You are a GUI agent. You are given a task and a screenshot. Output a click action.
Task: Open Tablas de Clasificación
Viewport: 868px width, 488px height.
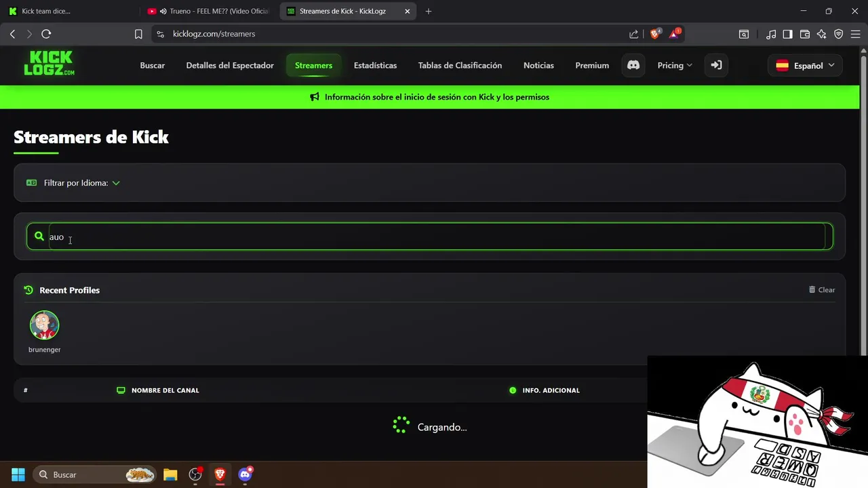coord(460,65)
